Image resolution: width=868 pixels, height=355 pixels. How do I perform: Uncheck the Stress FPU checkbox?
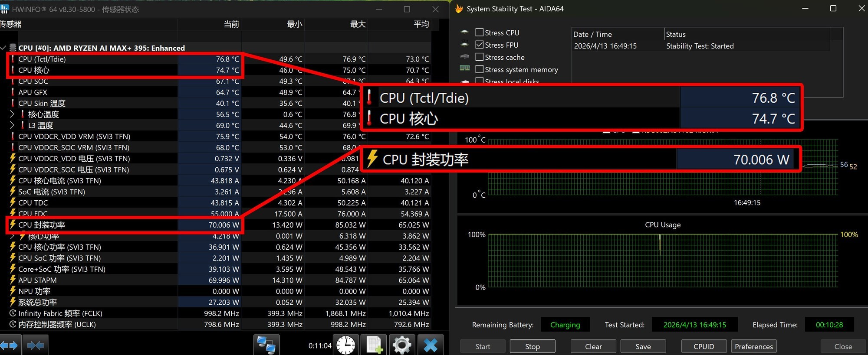pos(480,45)
